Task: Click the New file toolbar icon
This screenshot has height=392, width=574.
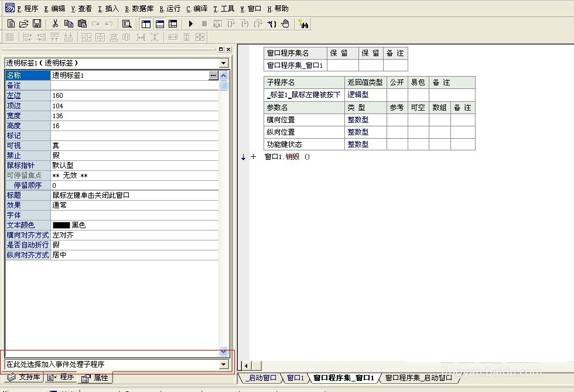Action: pos(11,24)
